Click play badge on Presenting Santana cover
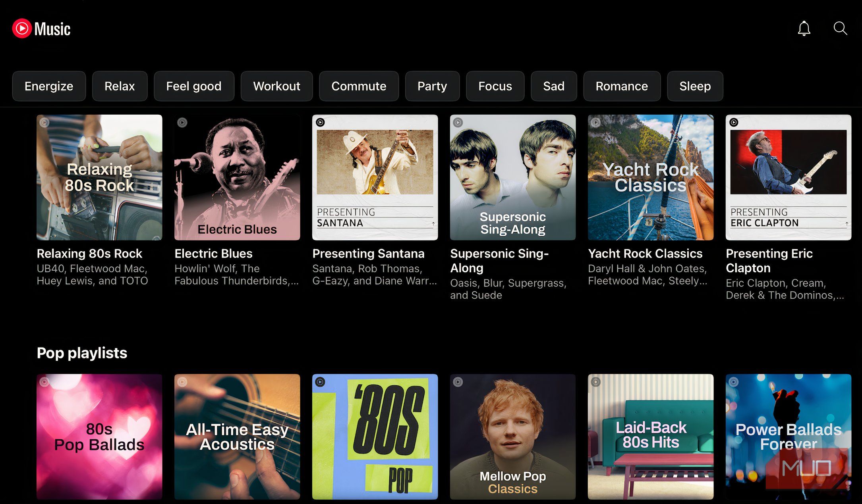This screenshot has height=504, width=862. point(320,122)
